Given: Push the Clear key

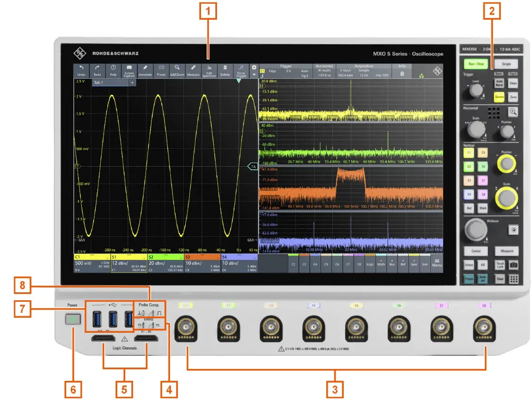Looking at the screenshot, I should [500, 279].
